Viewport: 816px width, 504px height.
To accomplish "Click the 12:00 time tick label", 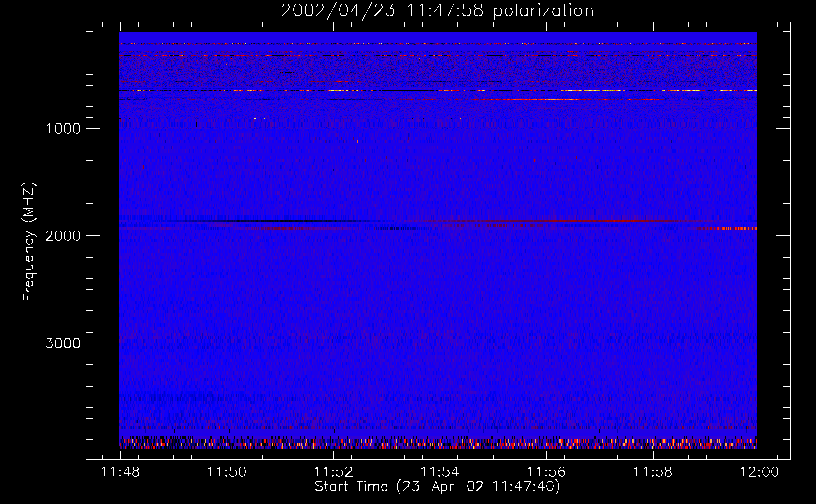I will [759, 472].
